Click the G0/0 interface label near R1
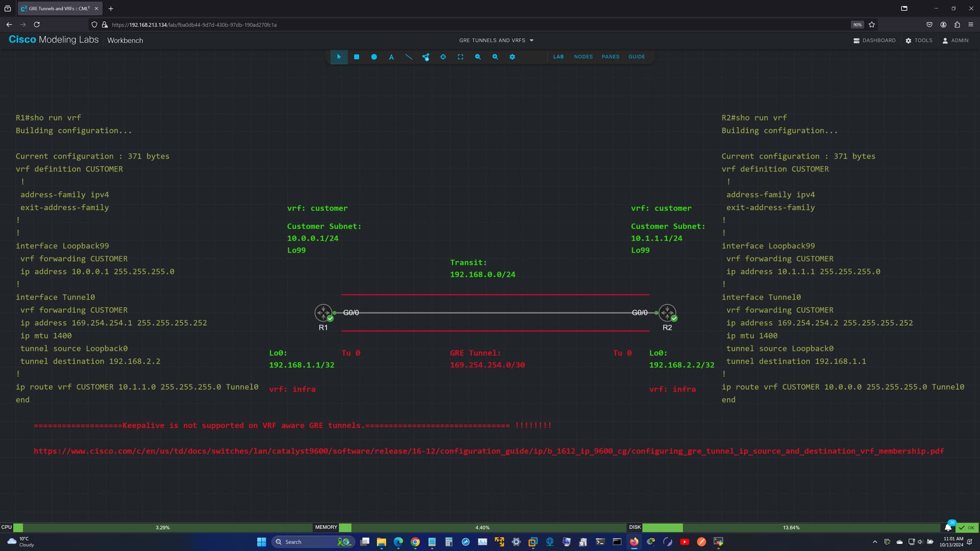 351,313
